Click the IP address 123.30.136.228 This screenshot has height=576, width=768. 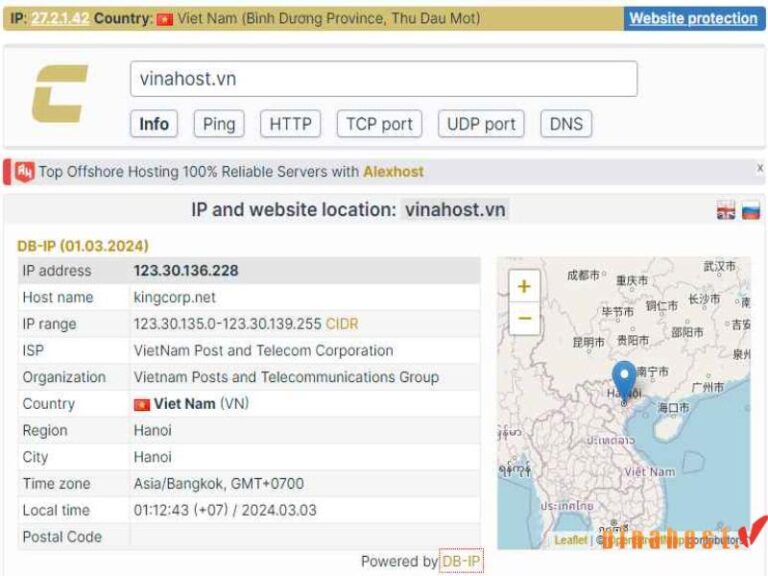pyautogui.click(x=186, y=271)
